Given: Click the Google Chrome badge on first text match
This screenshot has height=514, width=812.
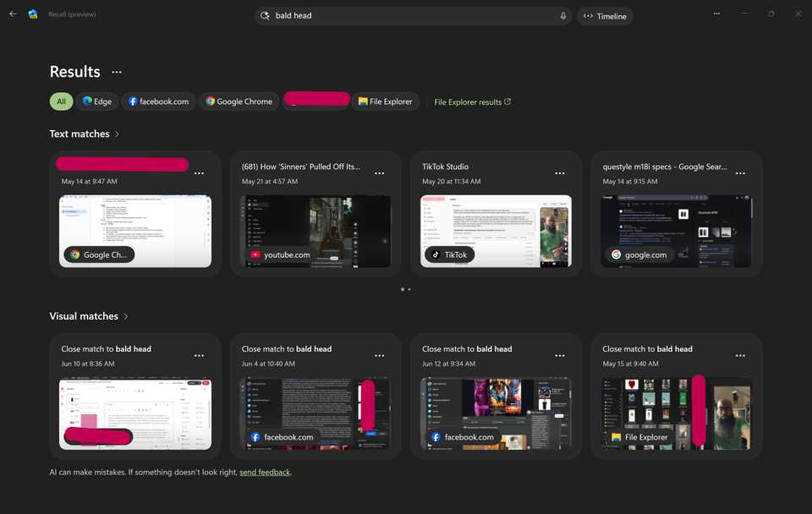Looking at the screenshot, I should (x=98, y=254).
